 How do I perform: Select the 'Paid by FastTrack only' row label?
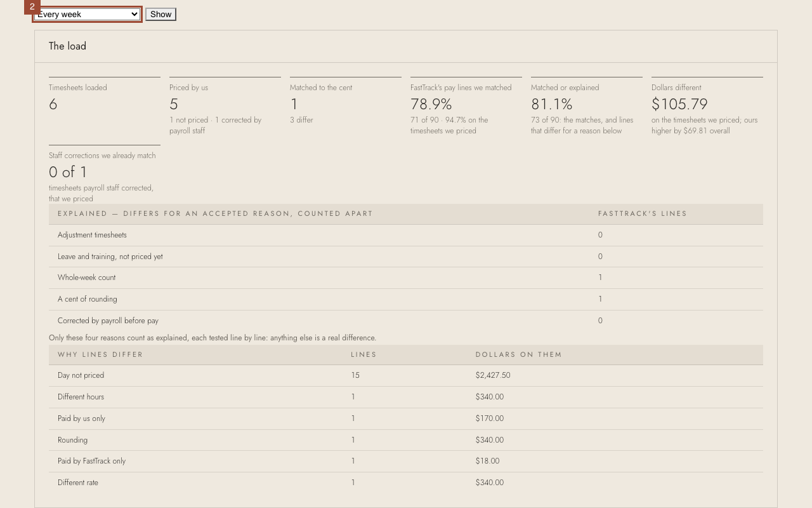[91, 461]
